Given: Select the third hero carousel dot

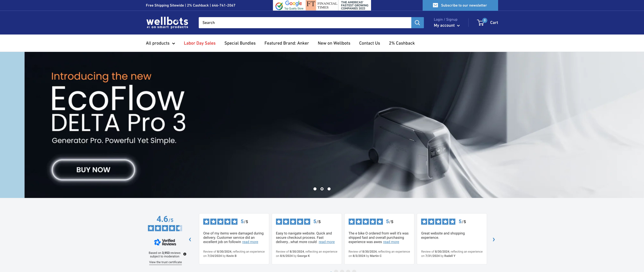Looking at the screenshot, I should tap(329, 189).
